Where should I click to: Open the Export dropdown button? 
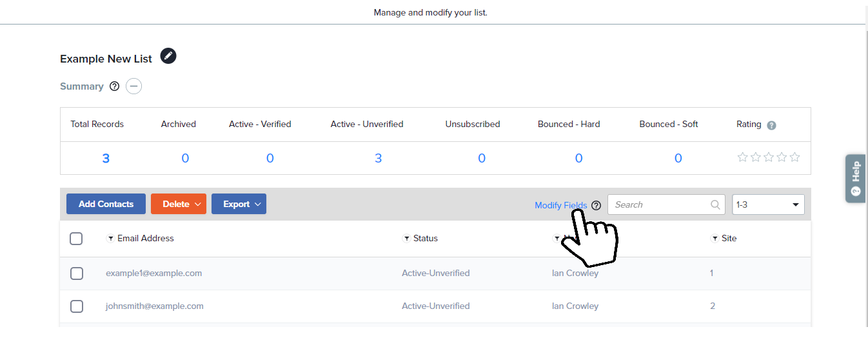click(x=239, y=204)
